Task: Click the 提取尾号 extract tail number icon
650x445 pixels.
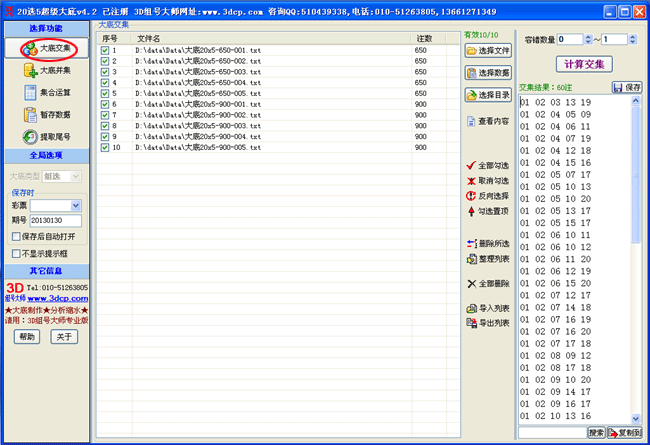Action: pyautogui.click(x=48, y=137)
